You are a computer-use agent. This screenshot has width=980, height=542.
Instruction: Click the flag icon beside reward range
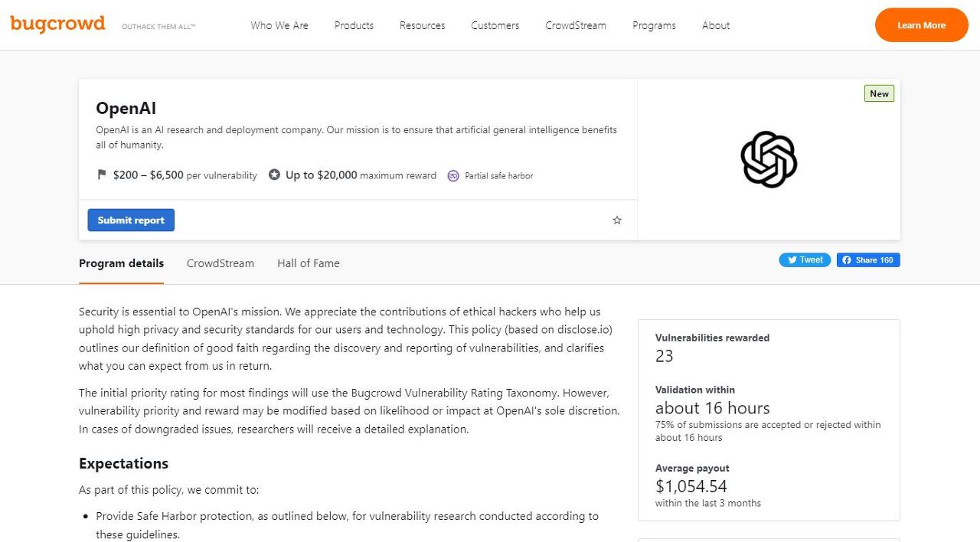102,175
